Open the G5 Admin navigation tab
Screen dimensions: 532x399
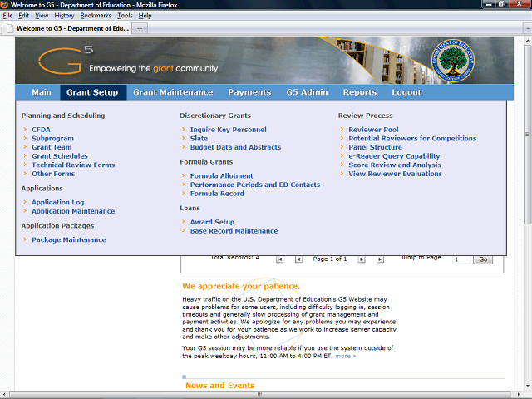coord(307,92)
